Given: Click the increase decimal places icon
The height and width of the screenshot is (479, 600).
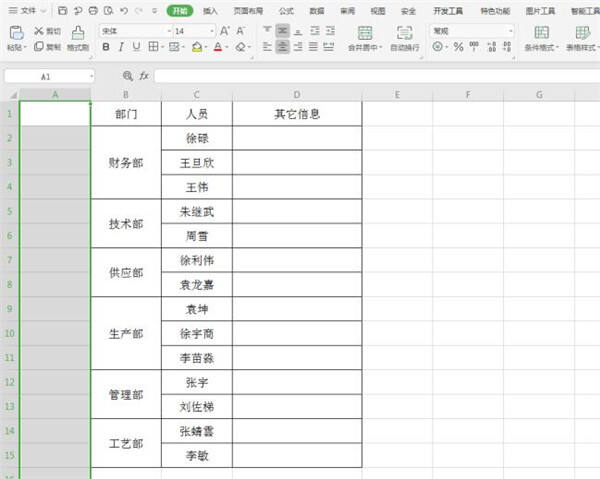Looking at the screenshot, I should [492, 47].
